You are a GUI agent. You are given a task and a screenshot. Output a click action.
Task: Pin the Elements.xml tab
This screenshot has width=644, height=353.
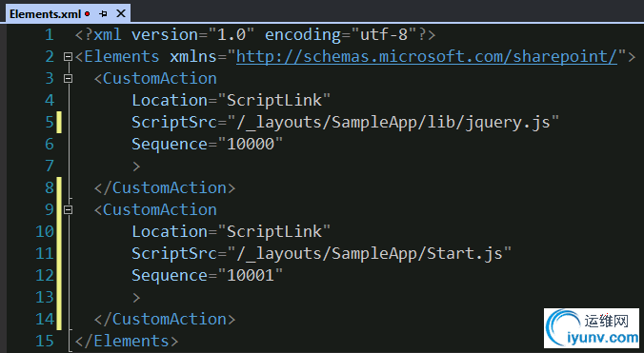click(x=103, y=14)
